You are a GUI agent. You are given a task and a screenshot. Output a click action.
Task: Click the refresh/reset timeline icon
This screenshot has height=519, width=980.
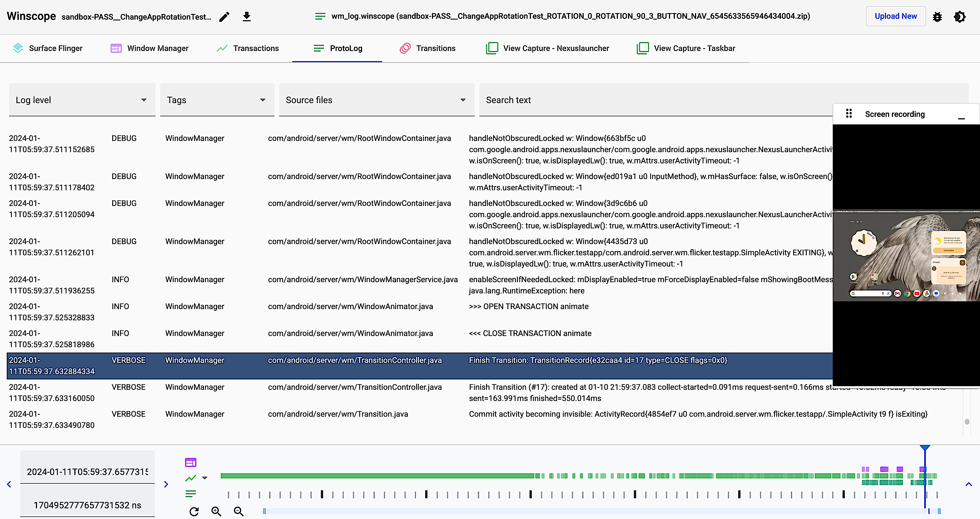(x=194, y=511)
